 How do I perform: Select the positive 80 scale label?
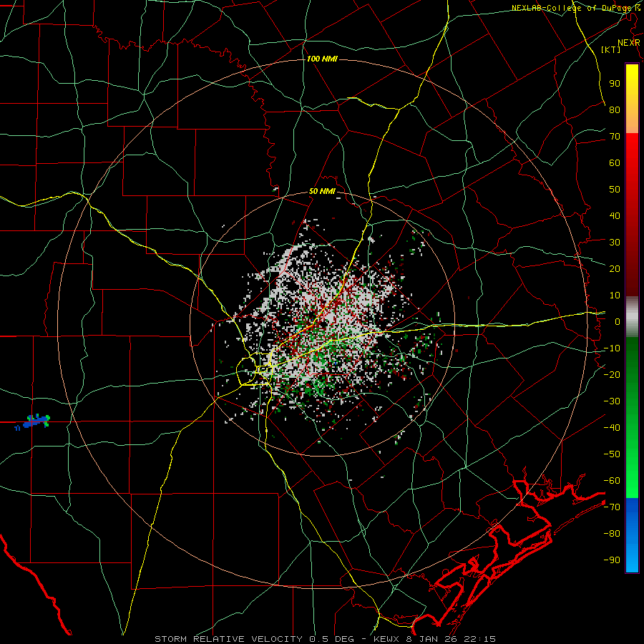pos(615,109)
